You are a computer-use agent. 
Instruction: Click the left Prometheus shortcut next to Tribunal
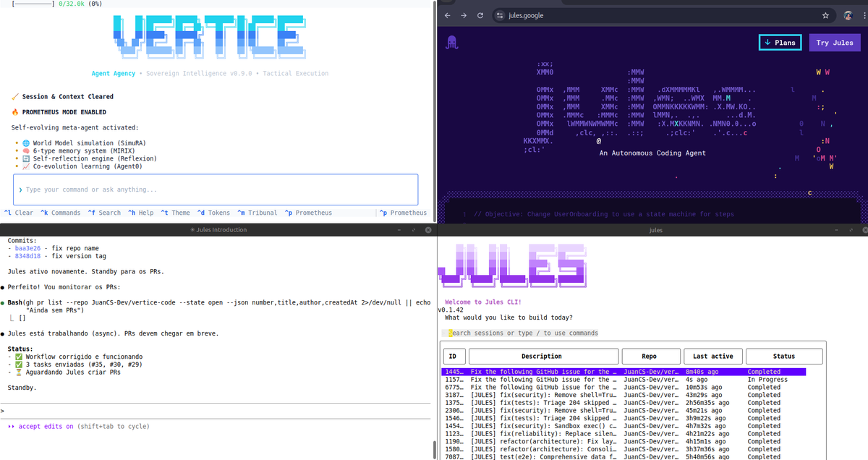(309, 213)
